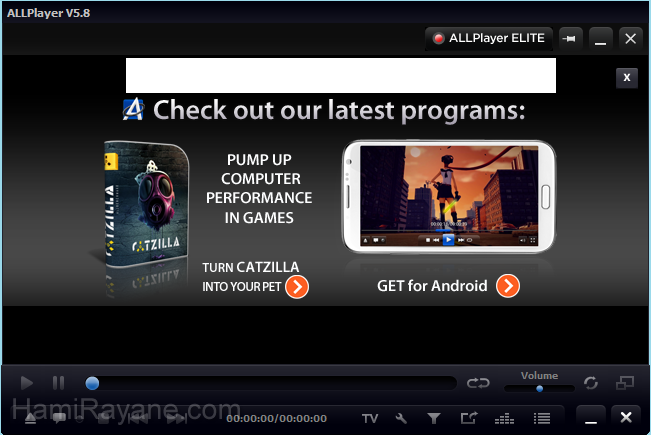The image size is (651, 435).
Task: Click the white banner ad area
Action: point(341,76)
